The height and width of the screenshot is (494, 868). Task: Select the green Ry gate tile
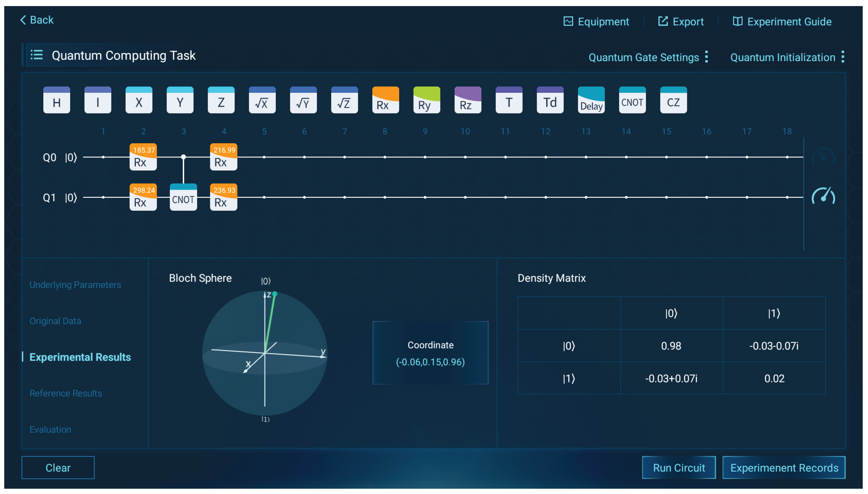click(x=426, y=100)
